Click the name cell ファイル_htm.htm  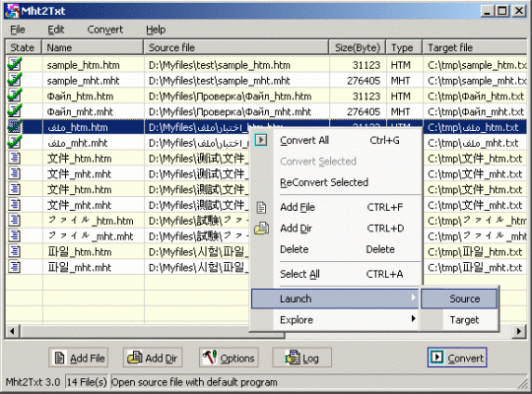pos(91,221)
